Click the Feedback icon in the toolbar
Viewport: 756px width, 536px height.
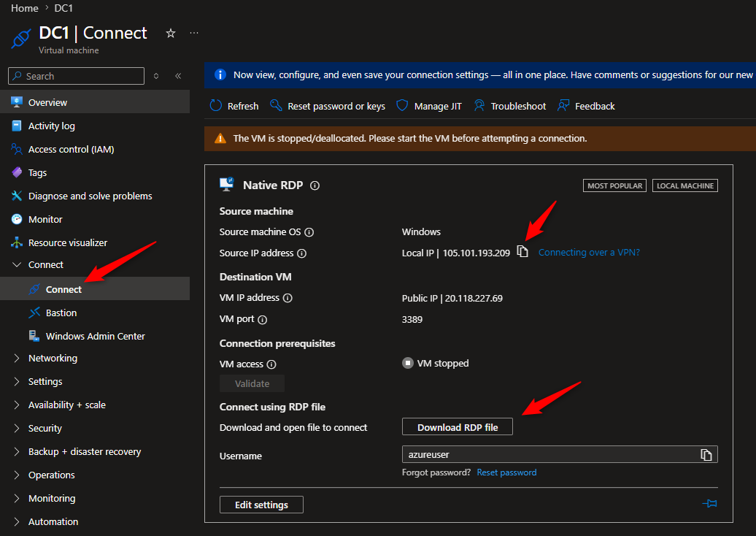tap(563, 106)
